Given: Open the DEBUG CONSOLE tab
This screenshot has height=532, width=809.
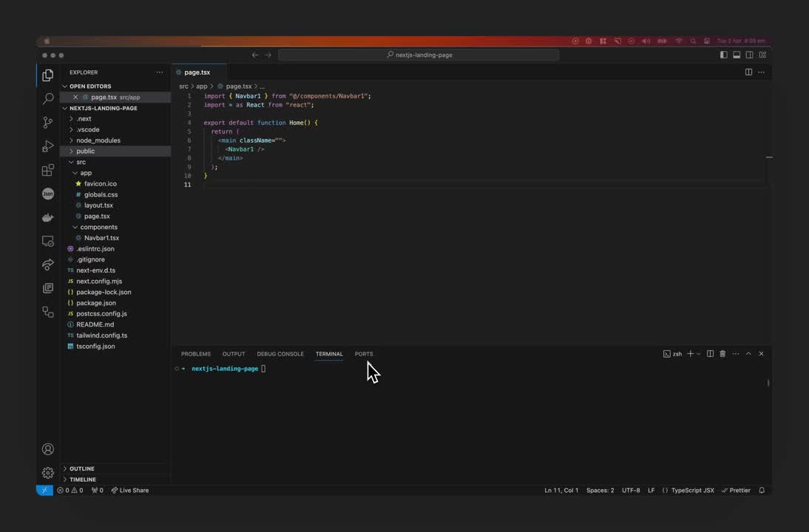Looking at the screenshot, I should [x=280, y=354].
